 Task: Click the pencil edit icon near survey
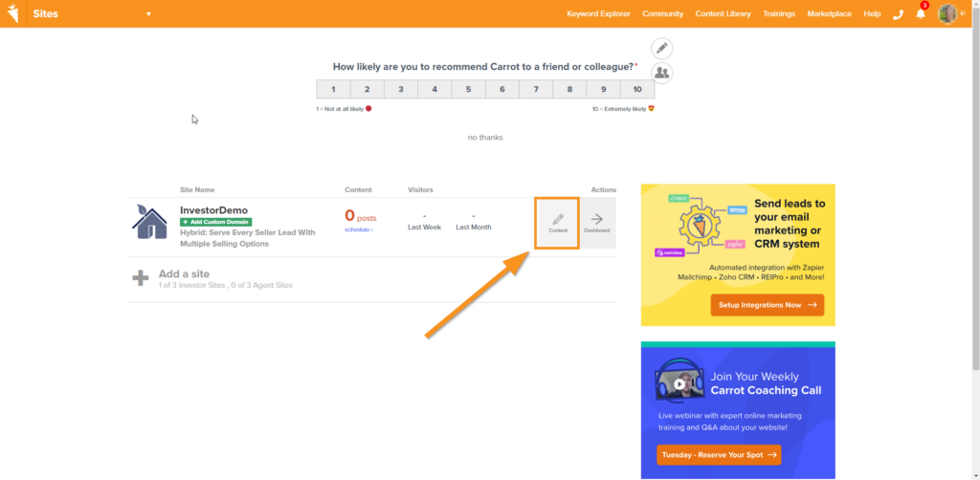662,49
